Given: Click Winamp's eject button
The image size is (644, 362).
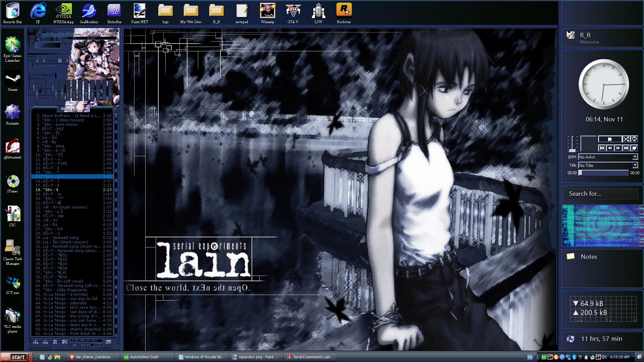Looking at the screenshot, I should point(77,61).
